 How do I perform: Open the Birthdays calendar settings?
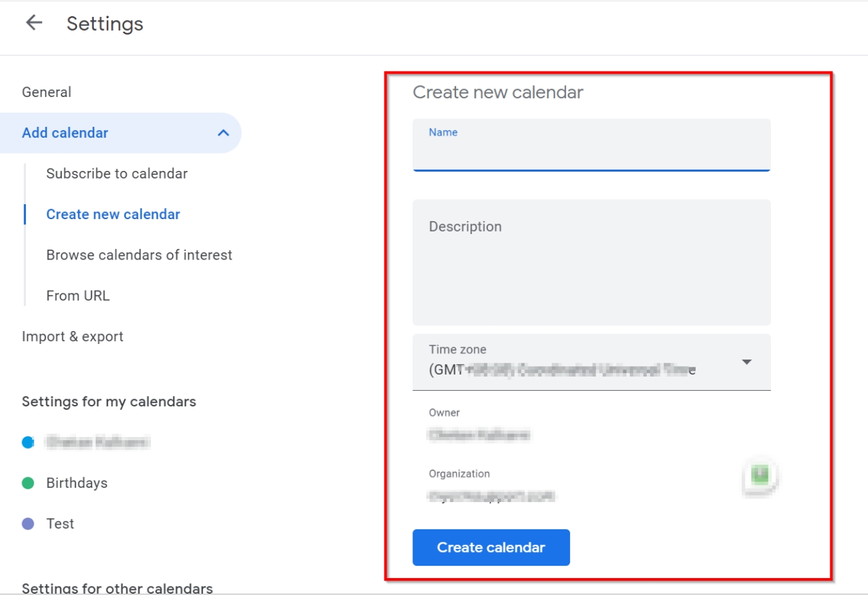pos(77,483)
